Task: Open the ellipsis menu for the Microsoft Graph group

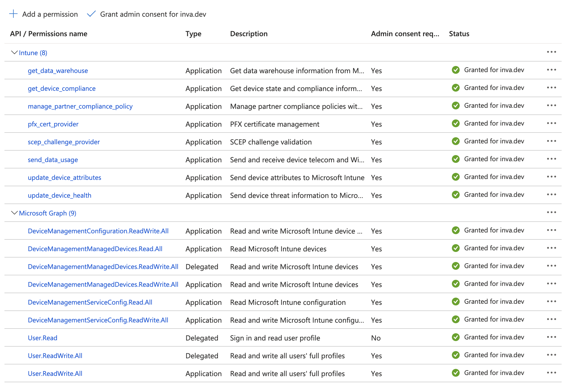Action: (551, 212)
